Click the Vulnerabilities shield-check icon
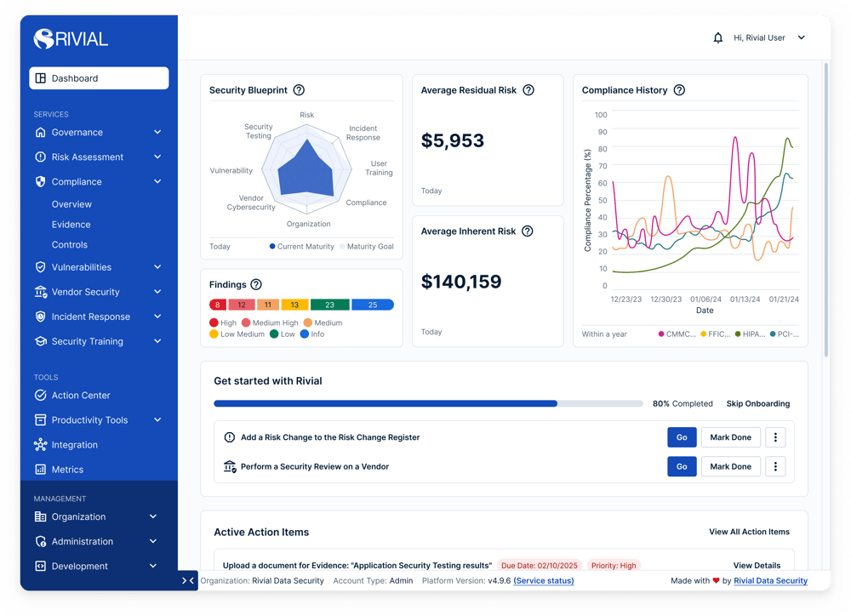 click(40, 267)
